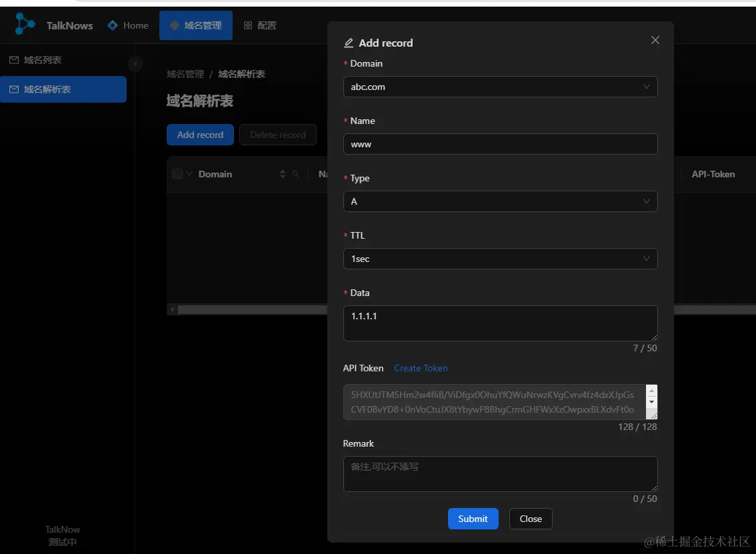Image resolution: width=756 pixels, height=554 pixels.
Task: Click the TTL dropdown chevron arrow
Action: [x=646, y=259]
